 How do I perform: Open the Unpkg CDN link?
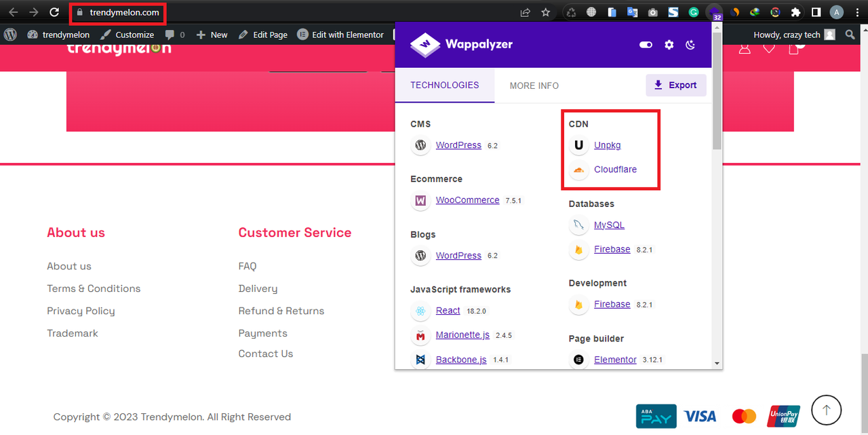tap(607, 145)
